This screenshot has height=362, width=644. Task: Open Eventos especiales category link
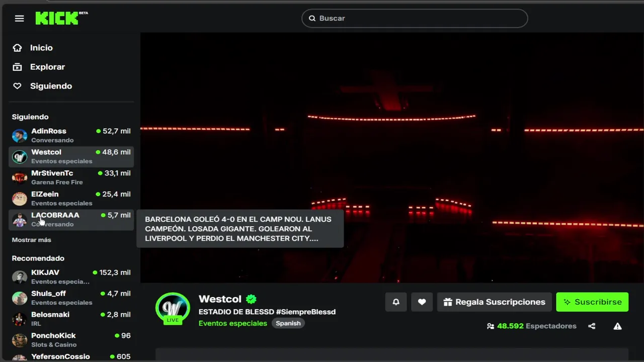point(233,323)
